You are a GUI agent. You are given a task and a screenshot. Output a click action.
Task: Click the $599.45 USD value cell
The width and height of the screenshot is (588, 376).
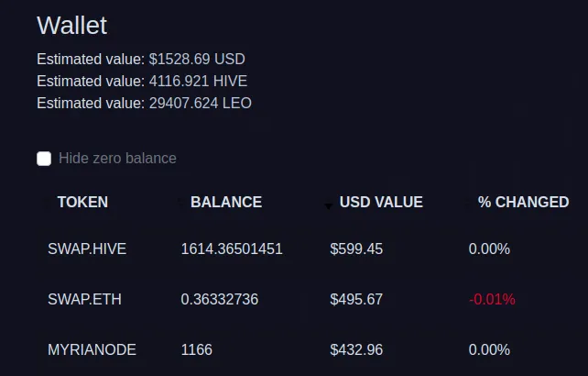(356, 249)
